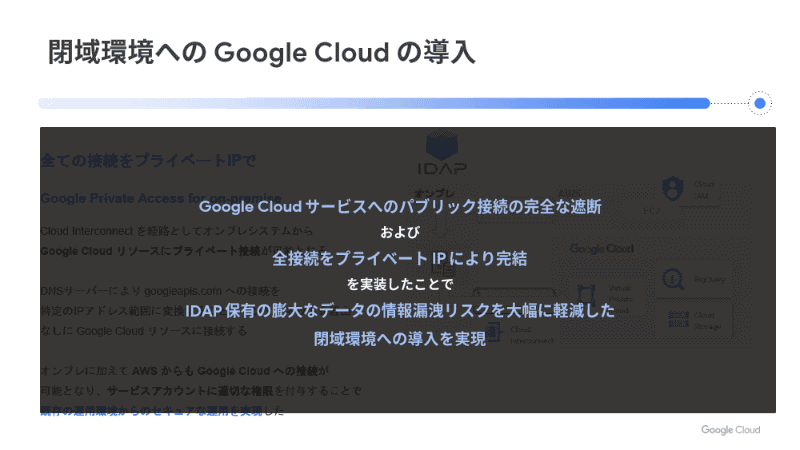This screenshot has width=800, height=450.
Task: Click the slide title 閉域環境への Google Cloud の導入
Action: tap(261, 52)
